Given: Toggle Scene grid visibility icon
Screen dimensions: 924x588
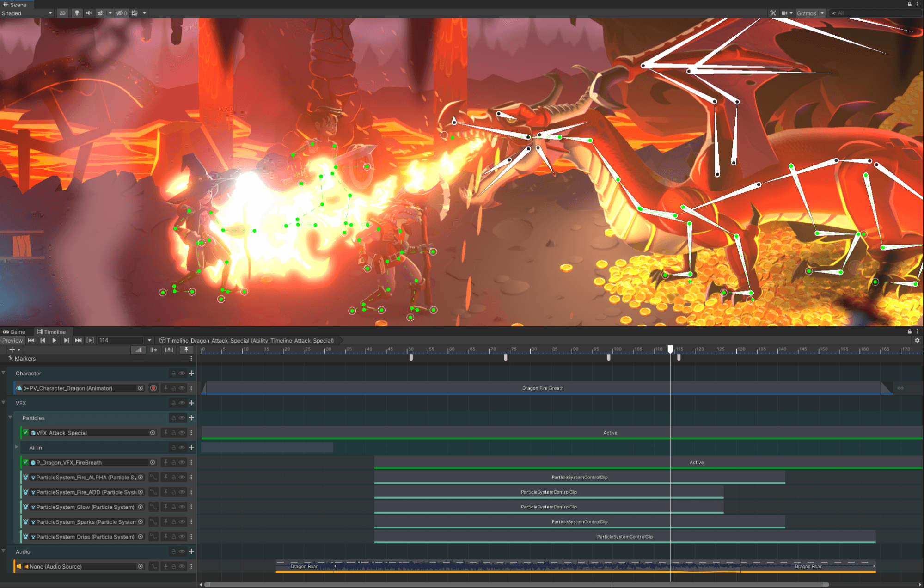Looking at the screenshot, I should point(135,13).
